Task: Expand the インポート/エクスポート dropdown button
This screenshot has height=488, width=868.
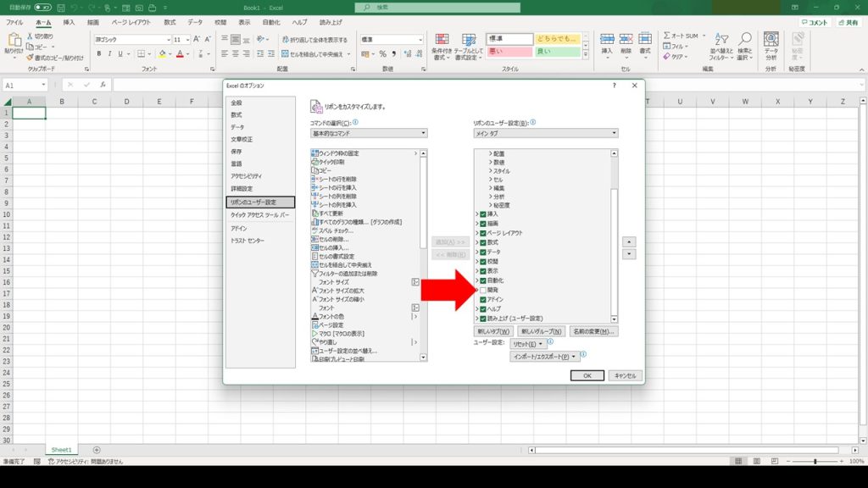Action: pyautogui.click(x=546, y=357)
